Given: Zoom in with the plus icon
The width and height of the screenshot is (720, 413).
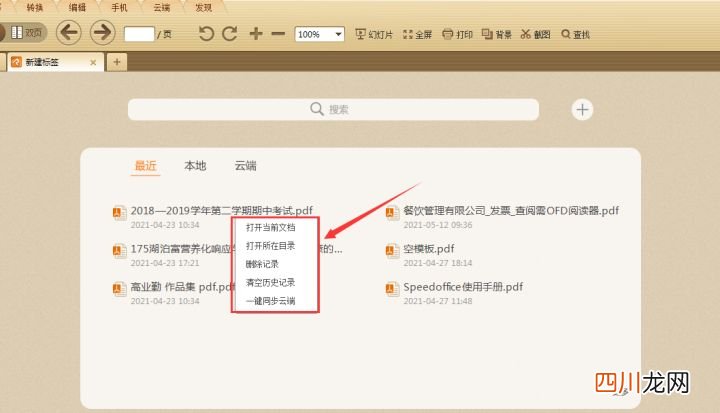Looking at the screenshot, I should 256,34.
